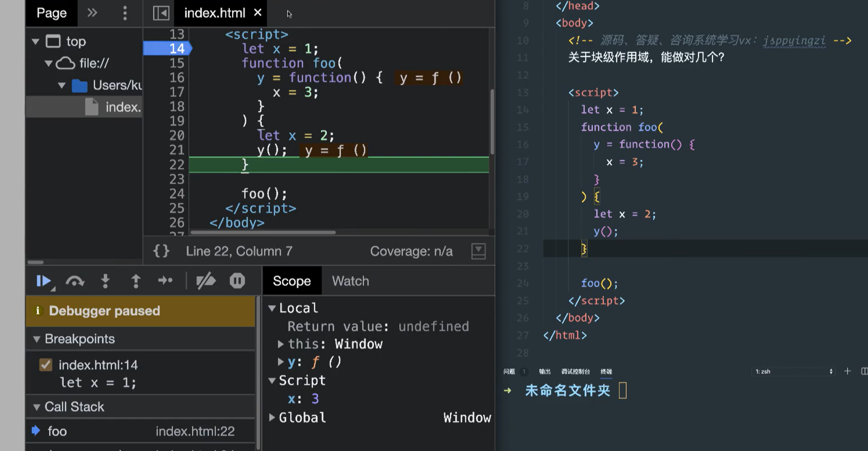Resume script execution in debugger
Image resolution: width=868 pixels, height=451 pixels.
(44, 281)
